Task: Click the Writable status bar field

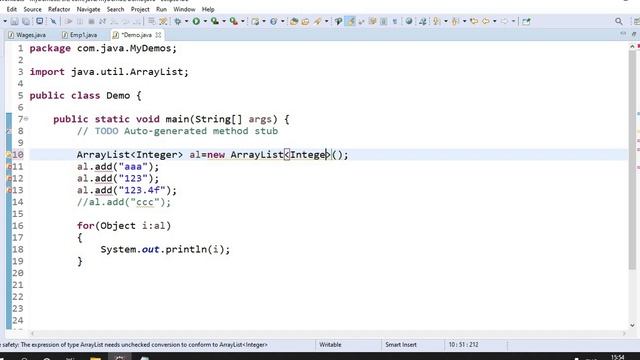Action: pyautogui.click(x=330, y=345)
